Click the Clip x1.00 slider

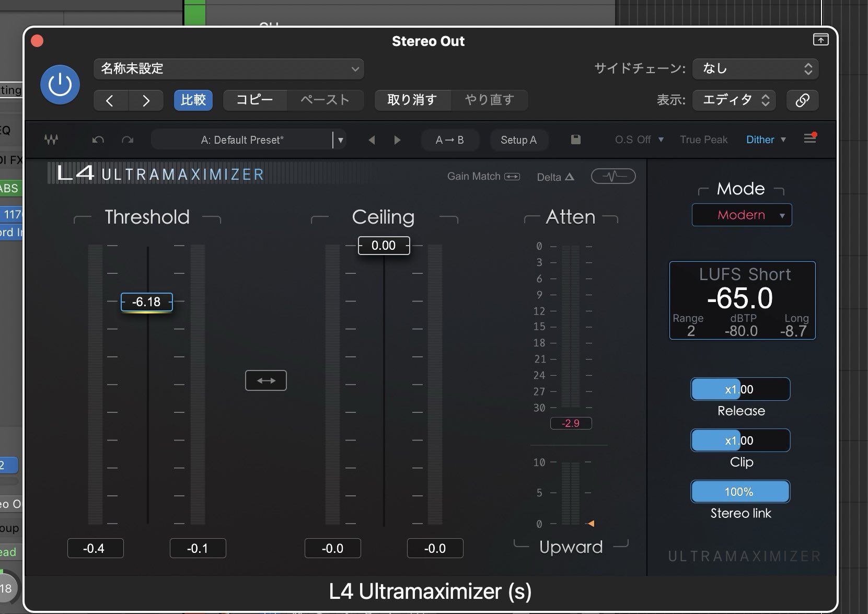pyautogui.click(x=740, y=441)
